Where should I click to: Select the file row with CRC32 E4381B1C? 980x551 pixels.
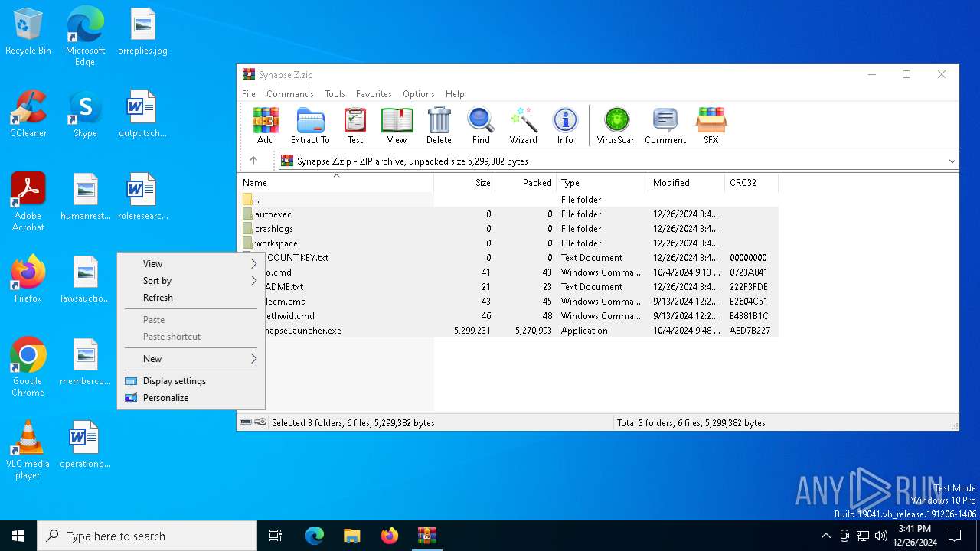[x=508, y=316]
